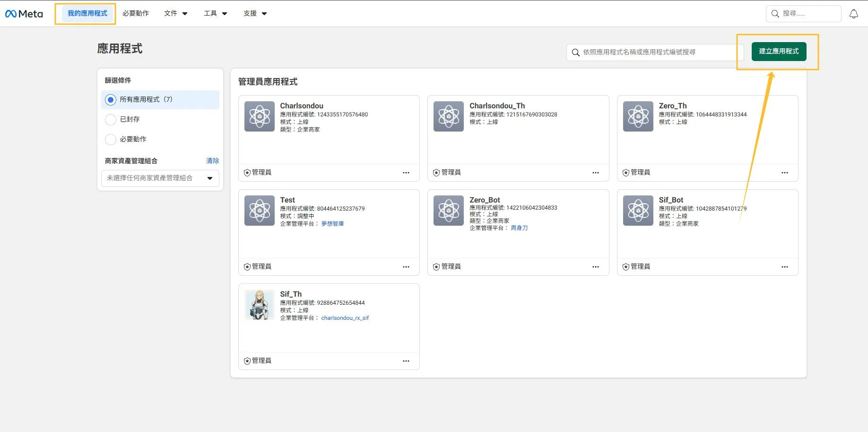868x432 pixels.
Task: Open the 文件 dropdown menu
Action: point(175,13)
